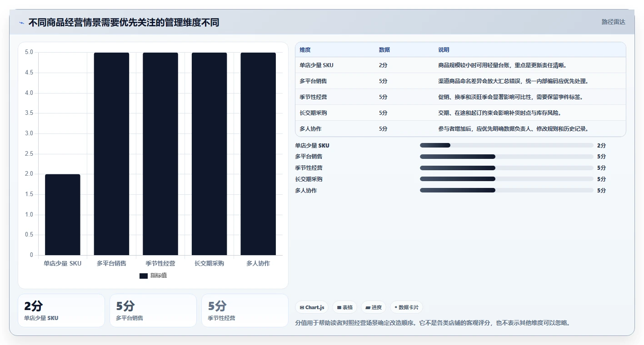Click the 路径雷达 label in header
644x345 pixels.
tap(613, 22)
